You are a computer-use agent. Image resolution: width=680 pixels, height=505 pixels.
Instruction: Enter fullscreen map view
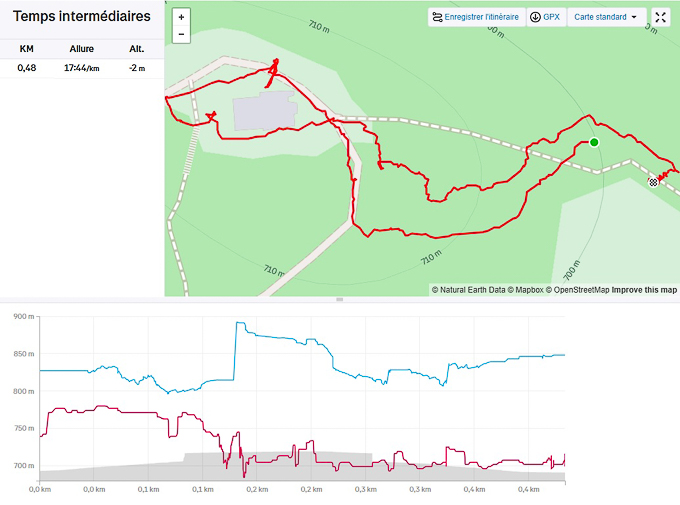point(660,17)
